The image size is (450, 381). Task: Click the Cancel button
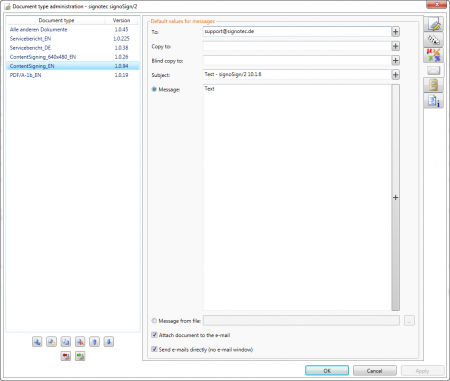coord(375,371)
